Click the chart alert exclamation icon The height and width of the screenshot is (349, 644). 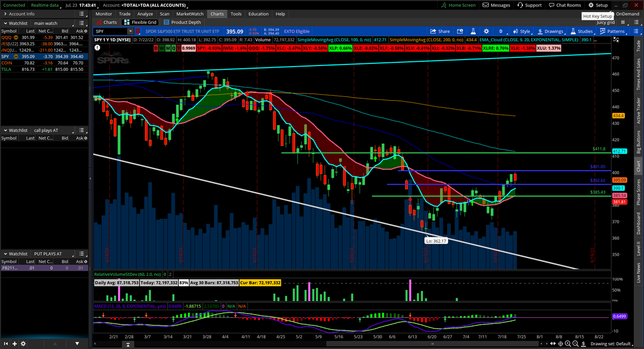[x=98, y=48]
